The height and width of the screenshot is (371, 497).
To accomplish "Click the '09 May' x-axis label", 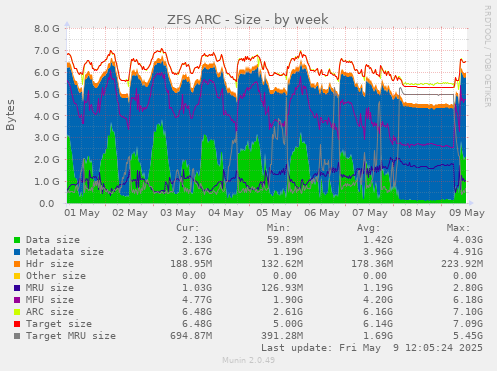I will point(467,213).
